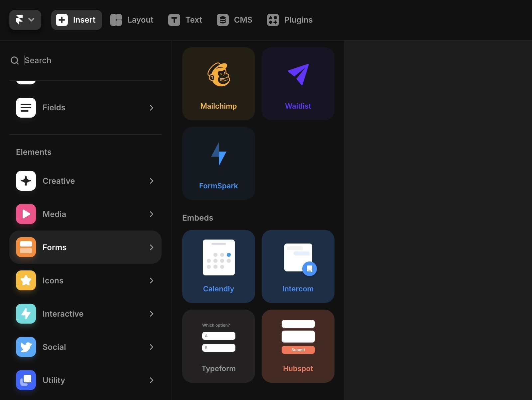Click the Plugins shapes icon
Viewport: 532px width, 400px height.
tap(273, 20)
